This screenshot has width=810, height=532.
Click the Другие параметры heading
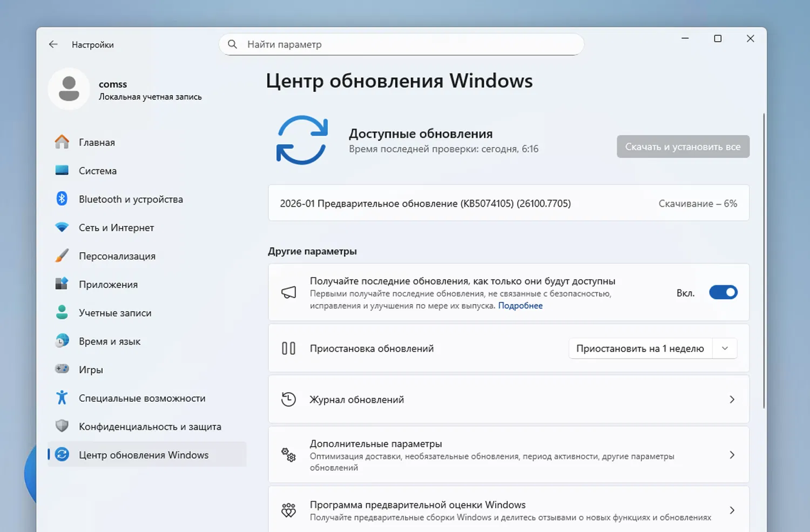(x=312, y=251)
